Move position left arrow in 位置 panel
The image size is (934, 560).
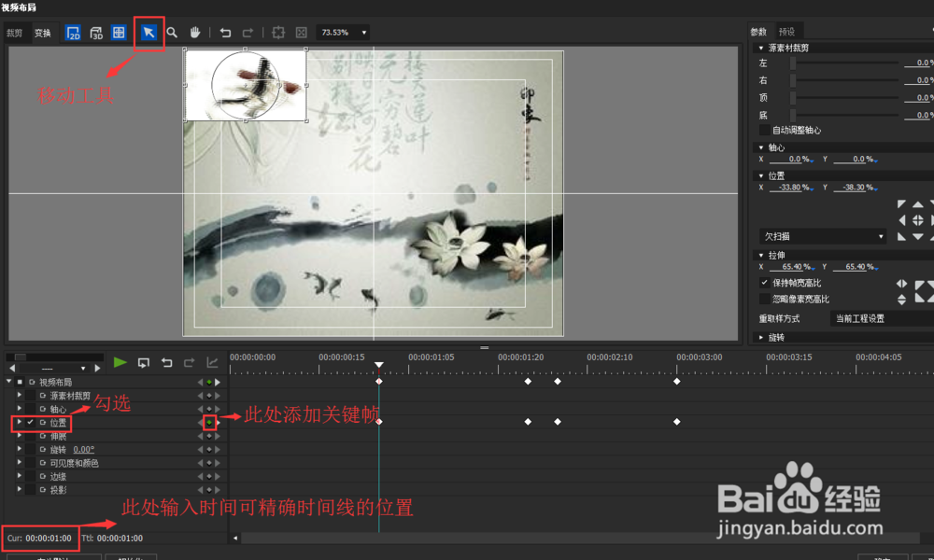tap(902, 220)
